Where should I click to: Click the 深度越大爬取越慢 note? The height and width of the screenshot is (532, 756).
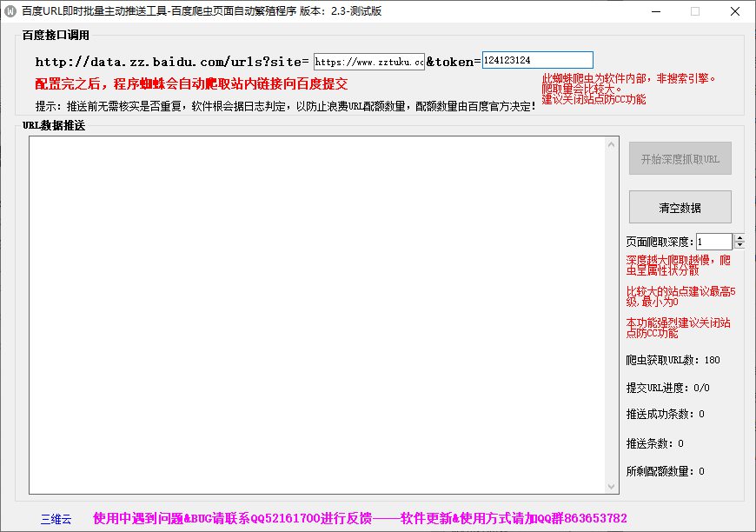678,265
